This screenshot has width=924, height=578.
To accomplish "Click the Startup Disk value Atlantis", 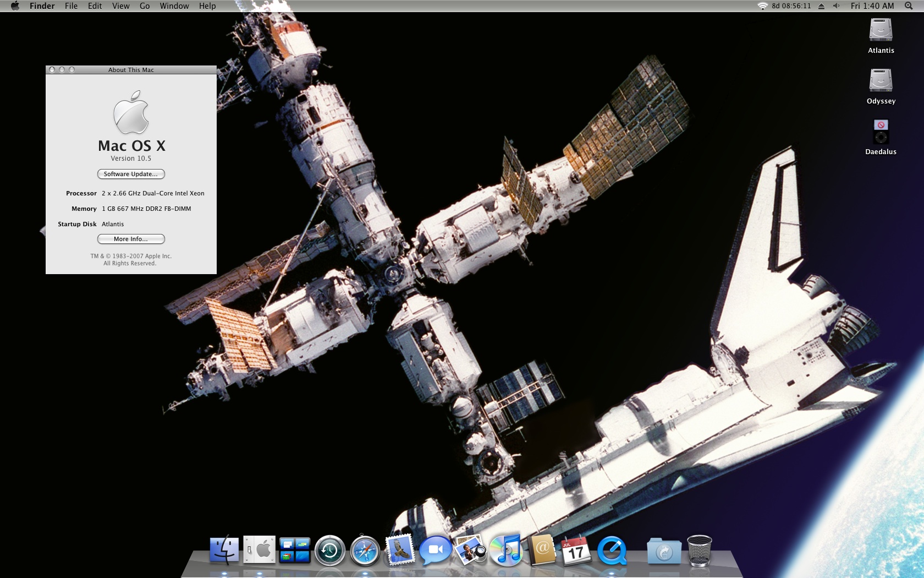I will [113, 224].
